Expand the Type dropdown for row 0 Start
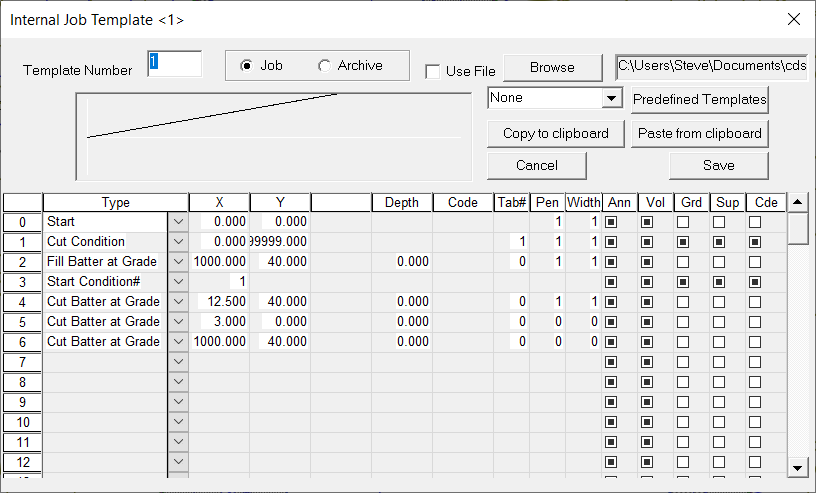 (x=178, y=221)
